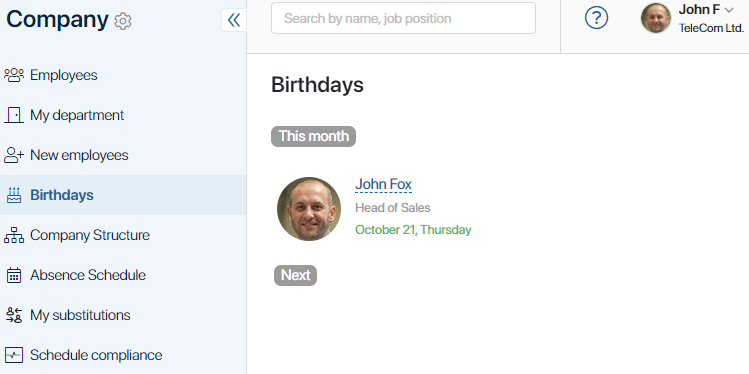The image size is (749, 374).
Task: Expand the John F user dropdown arrow
Action: tap(728, 10)
